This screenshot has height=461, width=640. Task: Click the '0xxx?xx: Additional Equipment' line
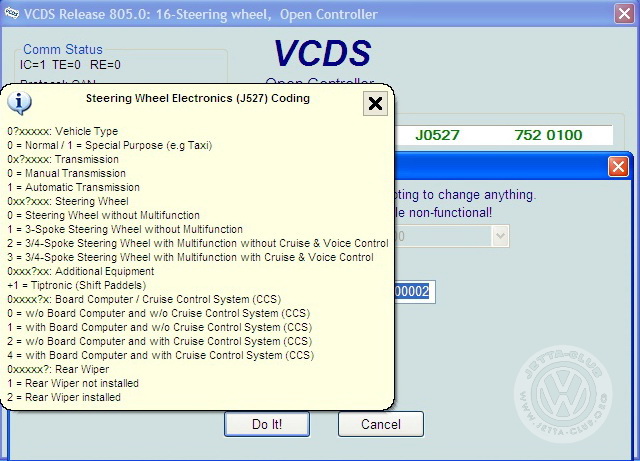81,272
